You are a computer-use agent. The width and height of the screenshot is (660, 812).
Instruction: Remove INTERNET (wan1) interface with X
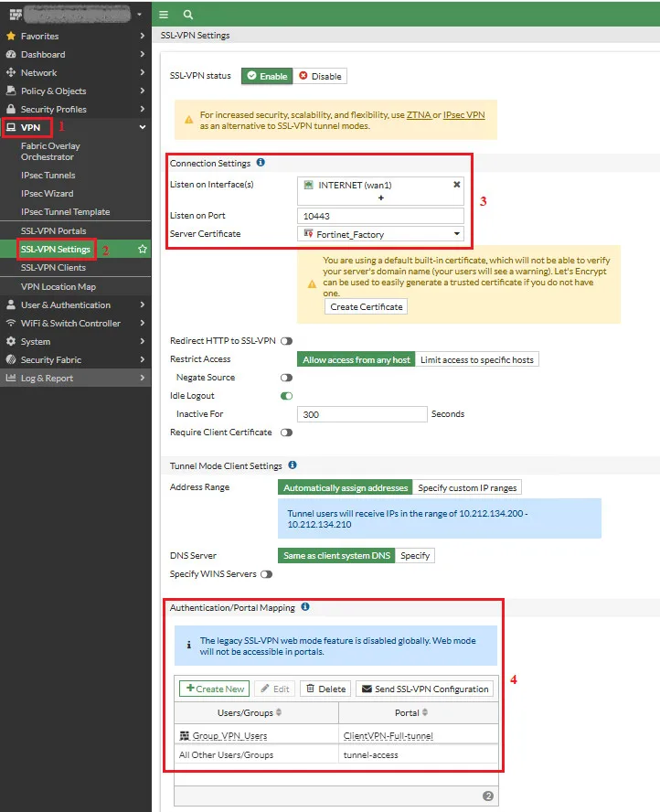click(x=456, y=185)
